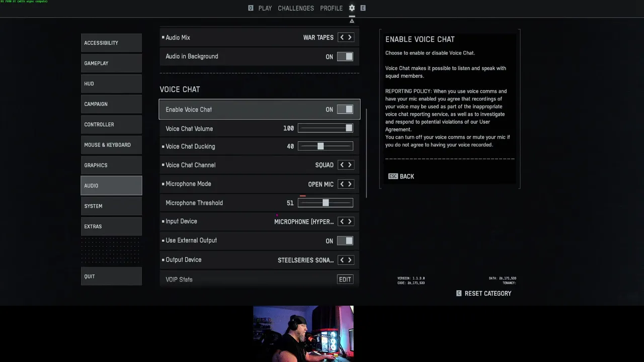644x362 pixels.
Task: Click the WAR TAPES audio mix value
Action: click(x=318, y=38)
